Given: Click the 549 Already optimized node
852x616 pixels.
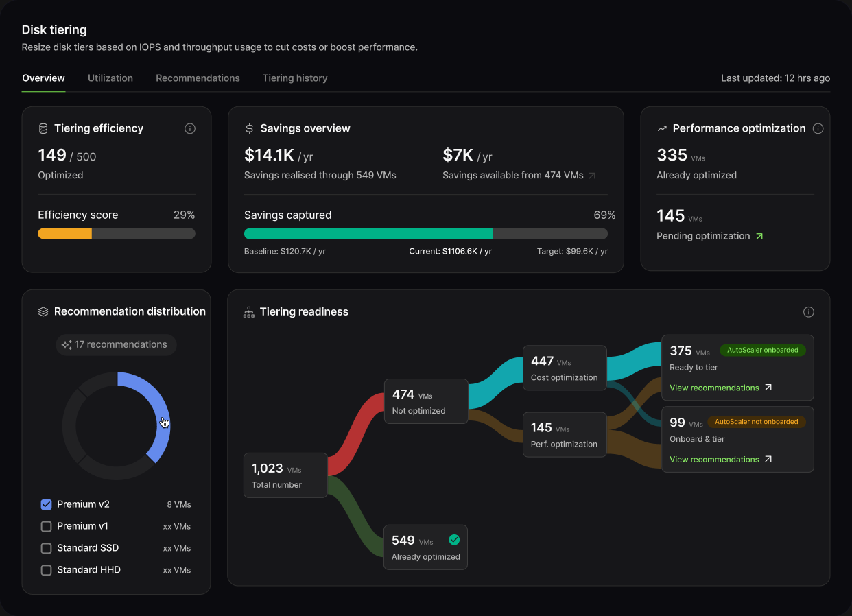Looking at the screenshot, I should [426, 547].
